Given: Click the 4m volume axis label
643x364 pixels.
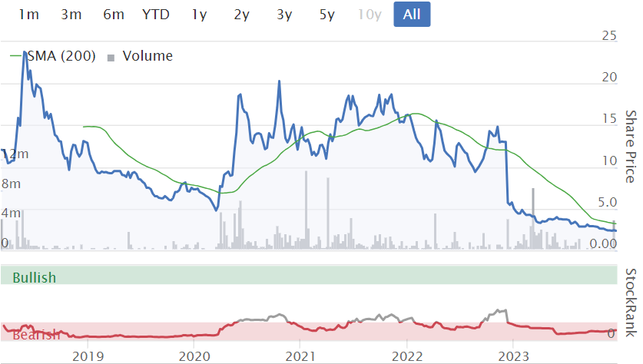Looking at the screenshot, I should pos(11,213).
